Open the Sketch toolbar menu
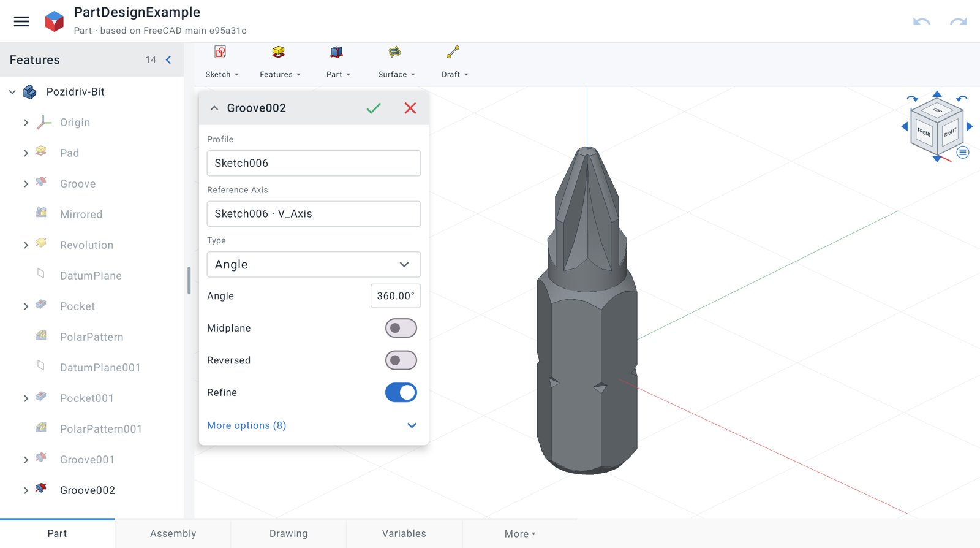The height and width of the screenshot is (548, 980). pyautogui.click(x=222, y=62)
